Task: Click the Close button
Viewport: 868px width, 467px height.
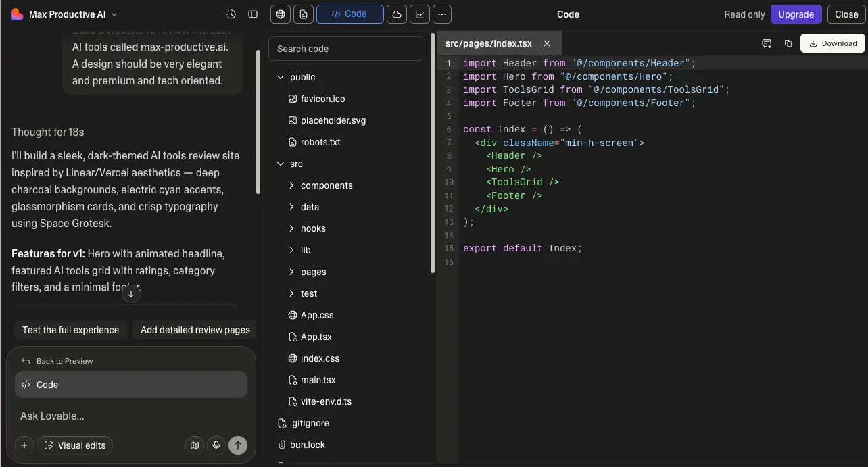Action: click(846, 14)
